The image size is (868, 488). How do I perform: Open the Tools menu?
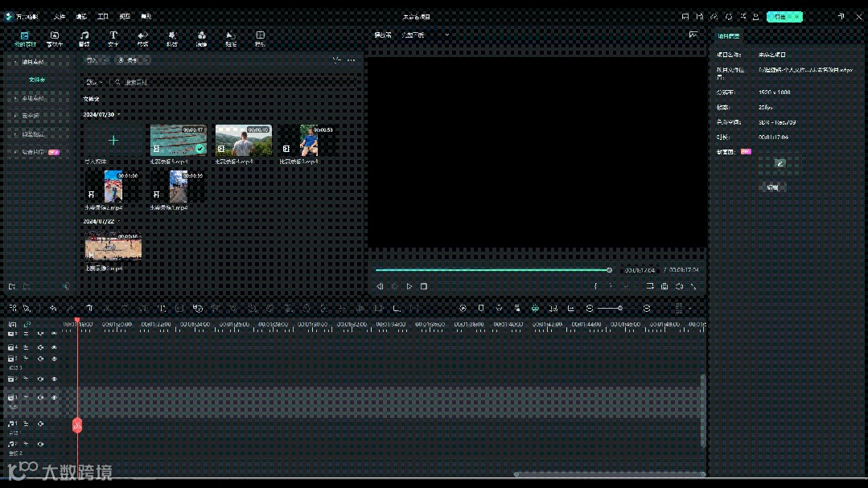[103, 17]
